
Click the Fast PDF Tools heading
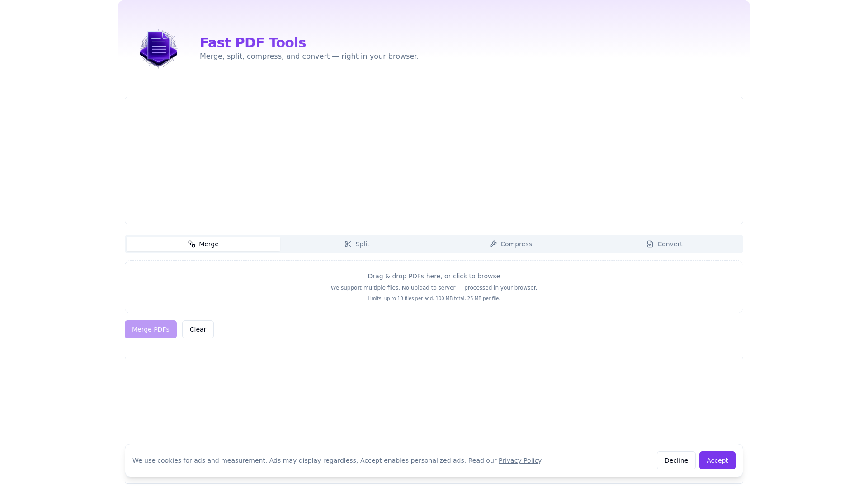tap(253, 42)
